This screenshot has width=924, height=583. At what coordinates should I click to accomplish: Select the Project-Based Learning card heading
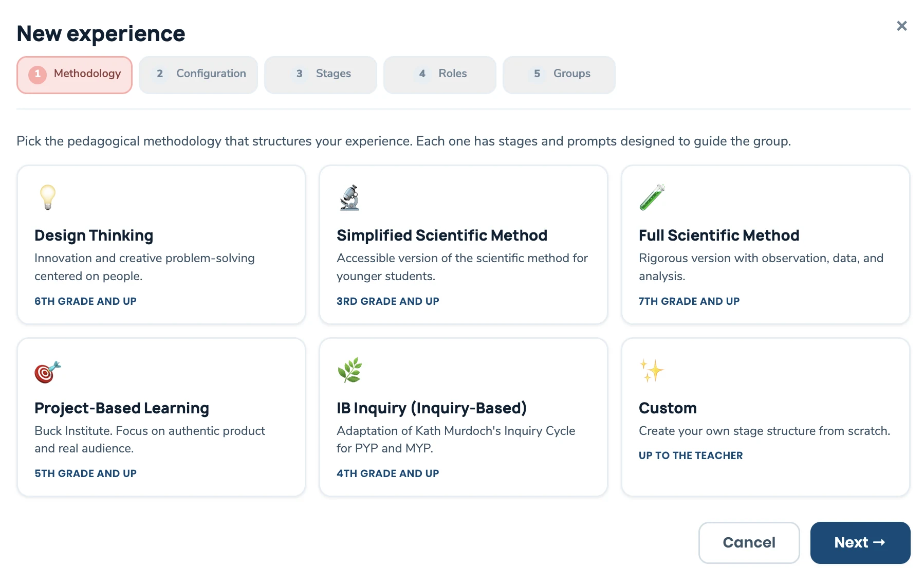click(122, 408)
